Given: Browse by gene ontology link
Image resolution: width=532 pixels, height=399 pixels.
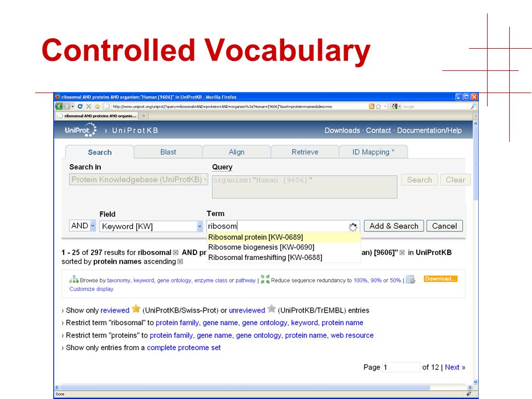Looking at the screenshot, I should 174,280.
